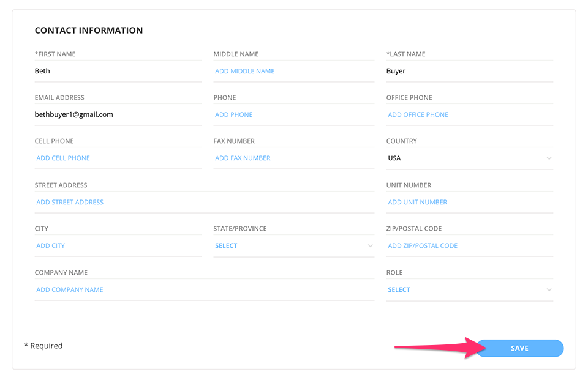Select the ADD ZIP/POSTAL CODE field

422,245
